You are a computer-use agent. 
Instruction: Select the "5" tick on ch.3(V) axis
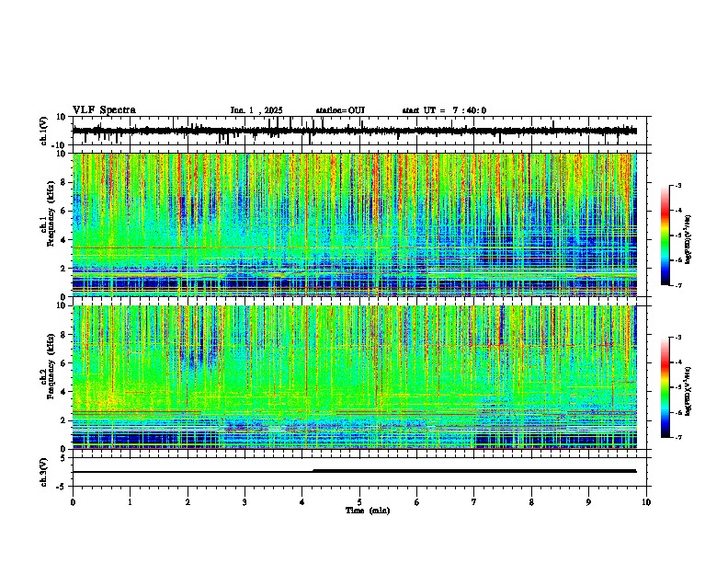pos(64,458)
